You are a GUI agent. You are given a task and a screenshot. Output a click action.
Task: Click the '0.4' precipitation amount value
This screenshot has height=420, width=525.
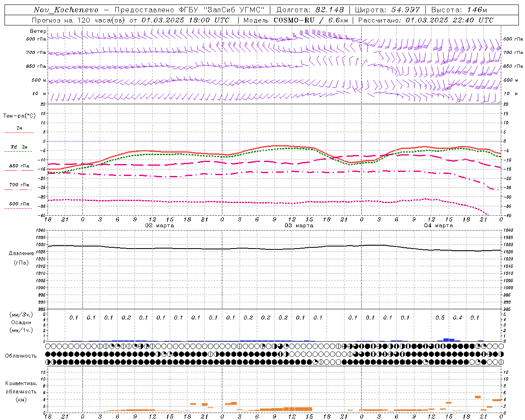click(457, 318)
